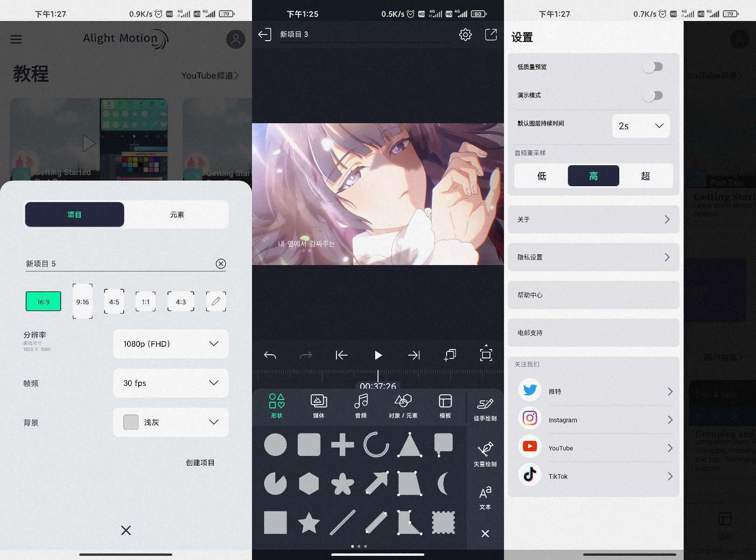Image resolution: width=756 pixels, height=560 pixels.
Task: Insert the five-pointed star shape
Action: pyautogui.click(x=309, y=523)
